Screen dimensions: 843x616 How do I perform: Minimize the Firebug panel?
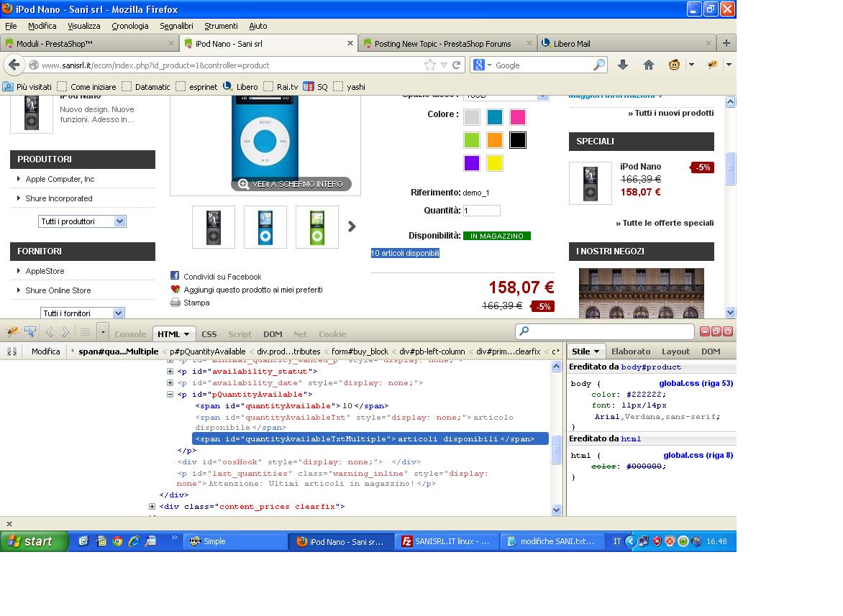[x=704, y=331]
